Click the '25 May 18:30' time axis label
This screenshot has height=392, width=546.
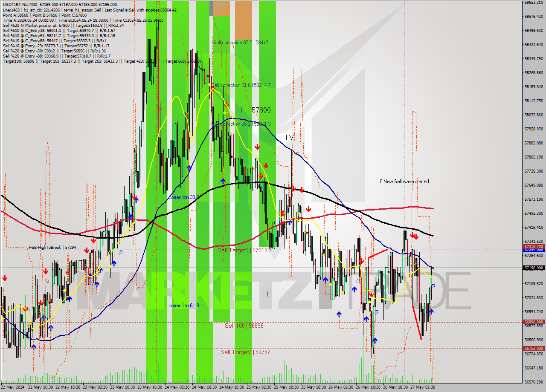[x=314, y=387]
